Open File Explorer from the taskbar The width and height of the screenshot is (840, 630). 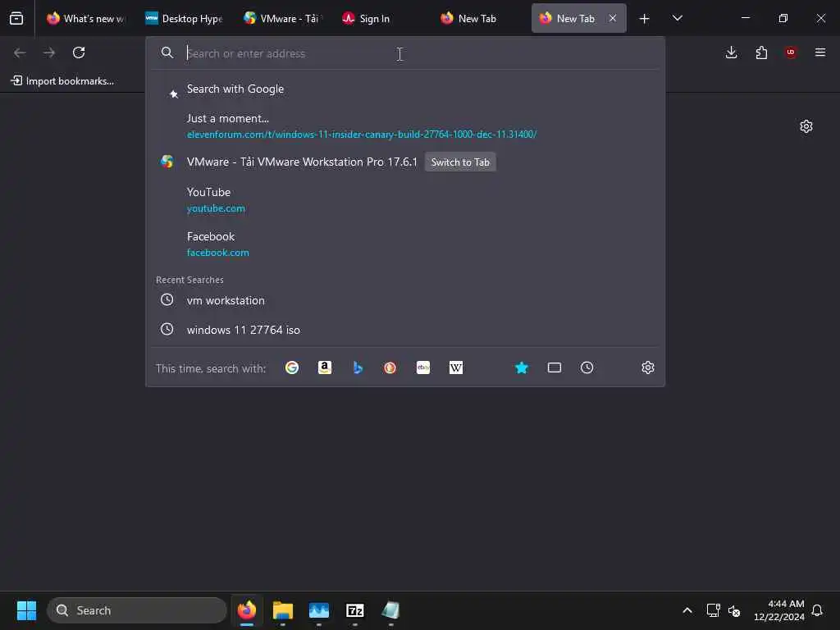283,610
